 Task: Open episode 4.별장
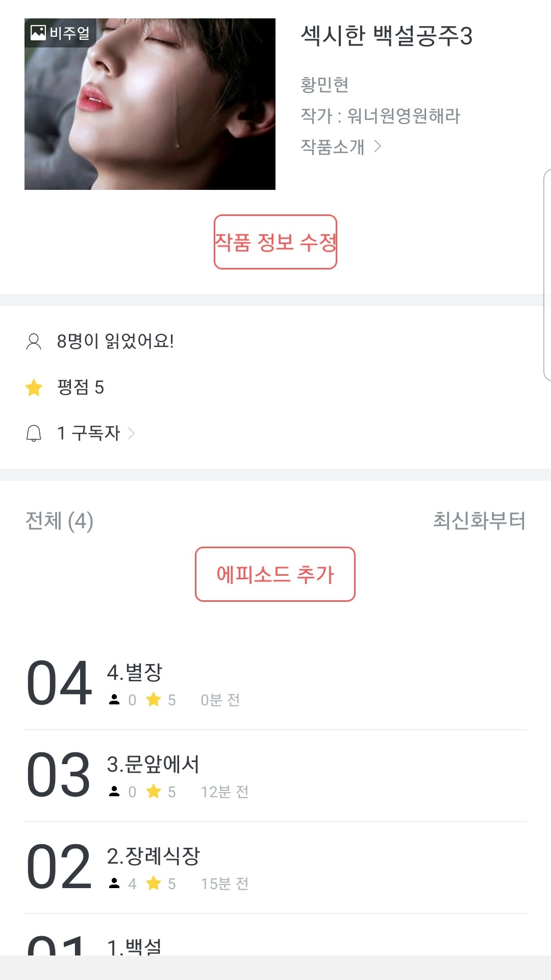(135, 673)
